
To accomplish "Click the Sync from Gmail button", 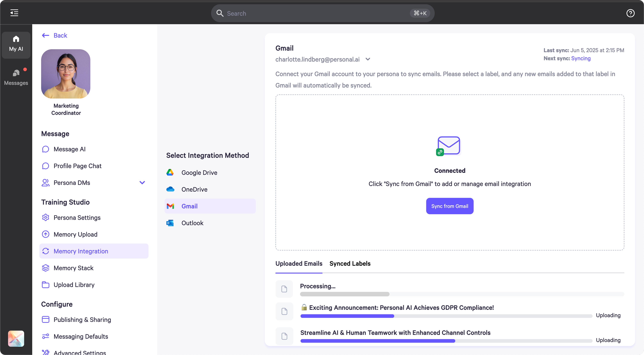I will tap(449, 206).
